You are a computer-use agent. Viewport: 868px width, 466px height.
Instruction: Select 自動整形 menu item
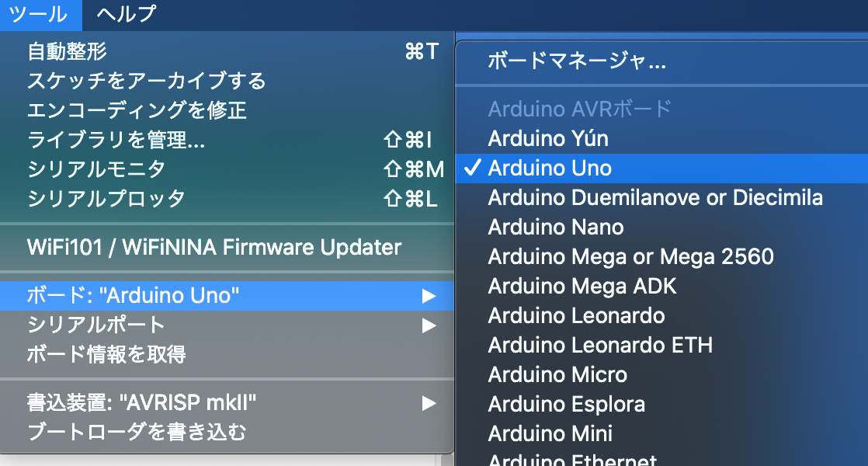click(x=68, y=52)
